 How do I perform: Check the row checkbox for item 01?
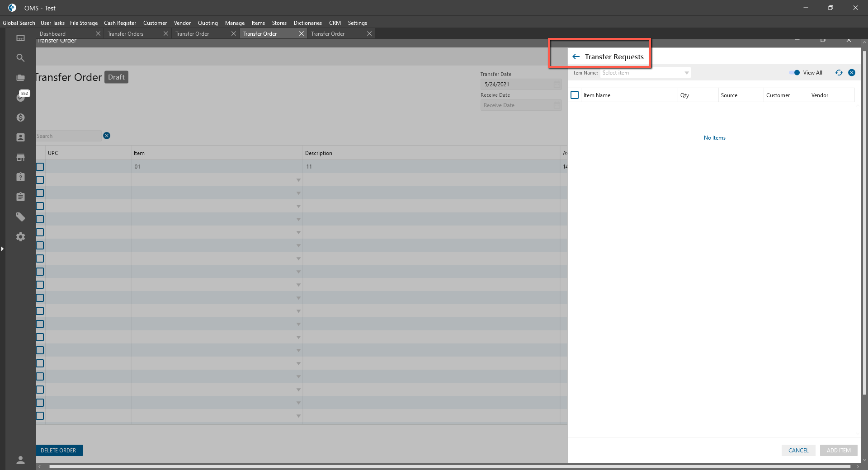tap(40, 167)
